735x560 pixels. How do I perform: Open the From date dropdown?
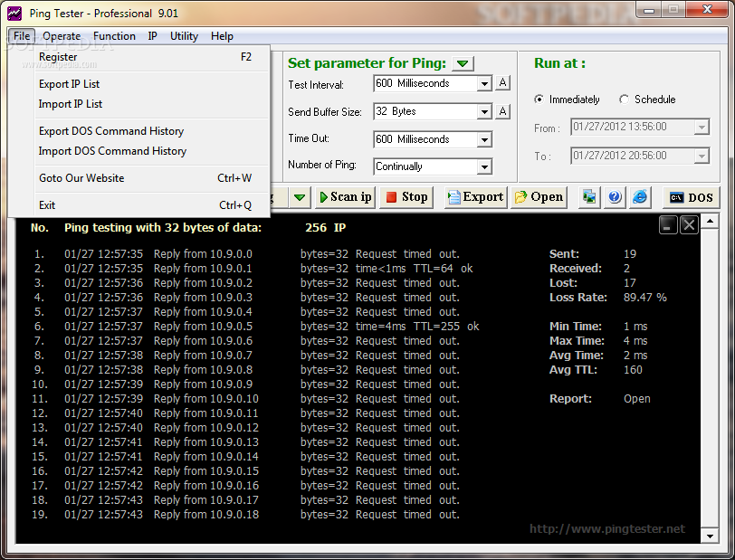click(x=702, y=127)
